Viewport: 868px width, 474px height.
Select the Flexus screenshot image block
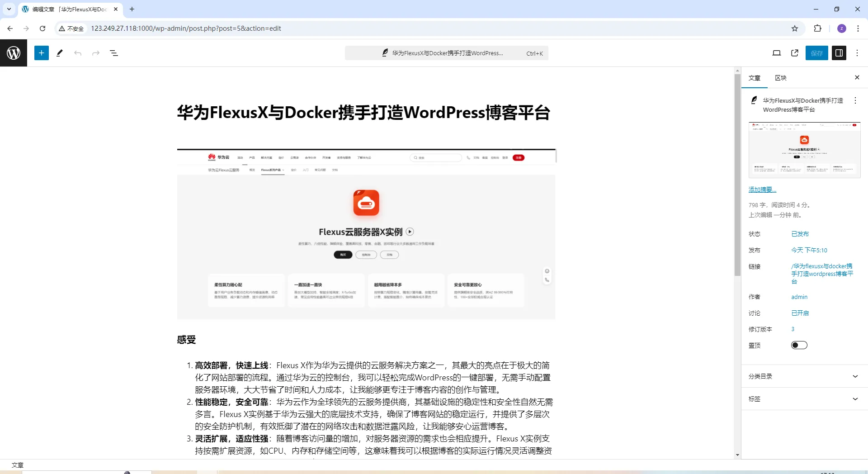coord(366,234)
